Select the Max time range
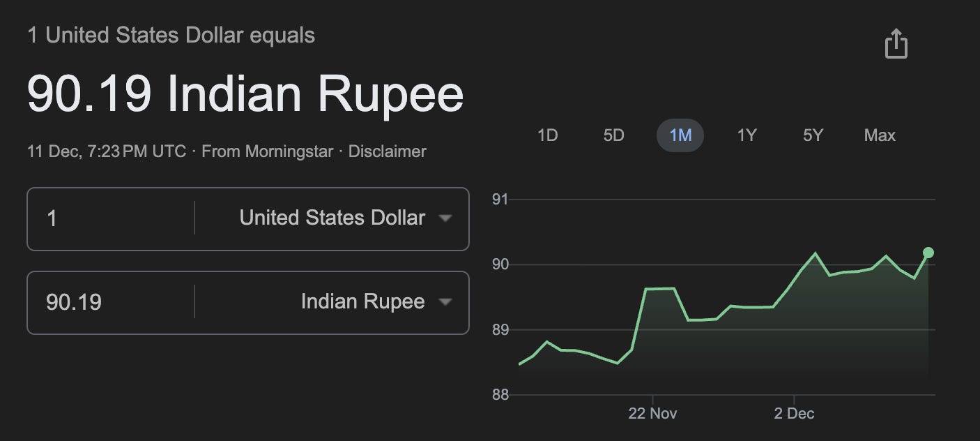980x441 pixels. coord(880,135)
